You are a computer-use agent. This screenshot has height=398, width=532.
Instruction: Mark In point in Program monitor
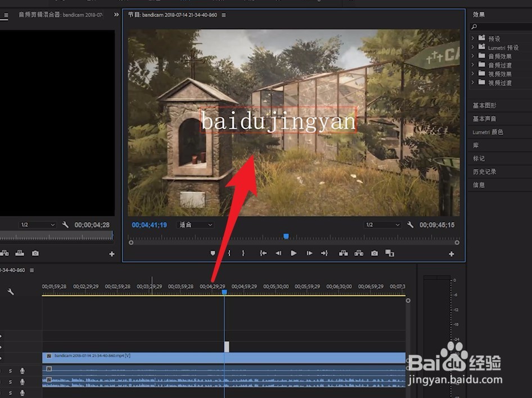229,253
